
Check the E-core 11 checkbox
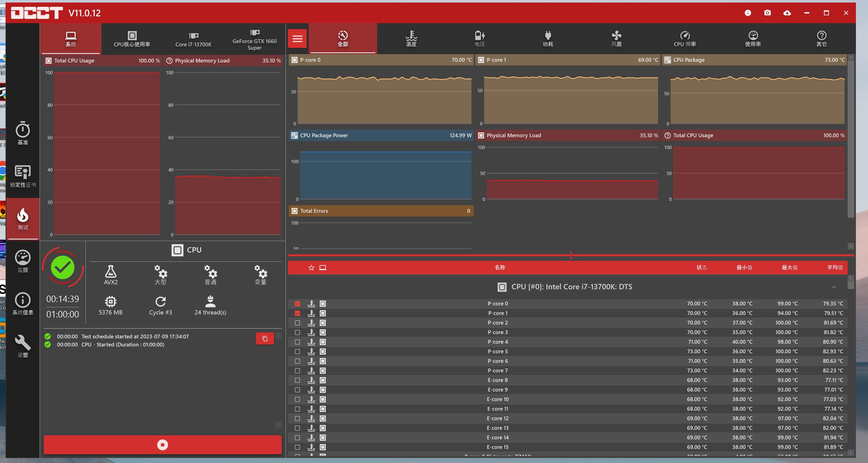click(x=297, y=409)
